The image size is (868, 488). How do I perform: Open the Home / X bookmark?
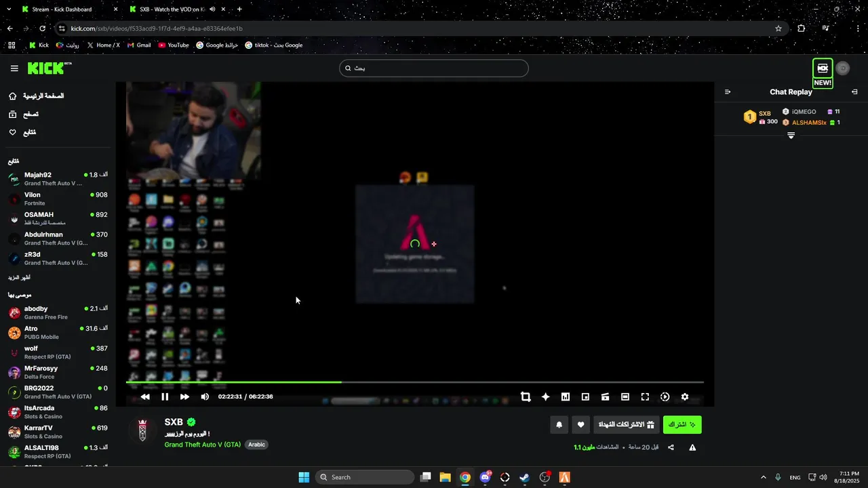click(103, 45)
